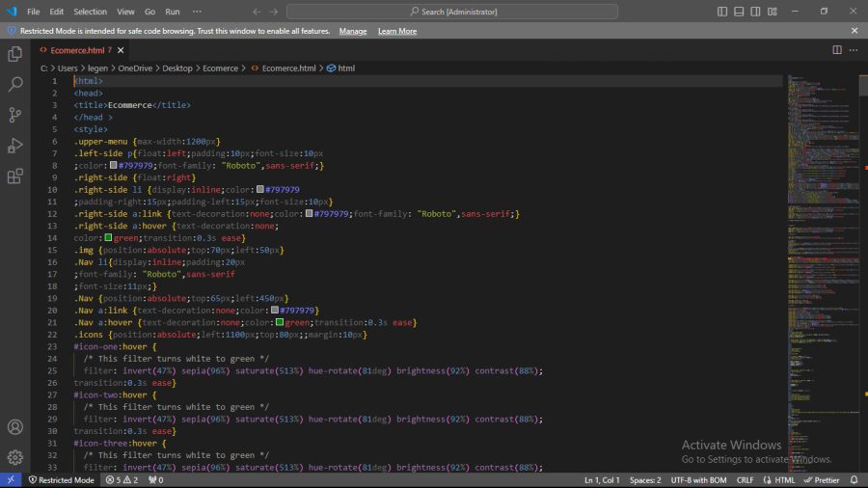Screen dimensions: 868x488
Task: Click the ports forwarded status item
Action: coord(156,479)
